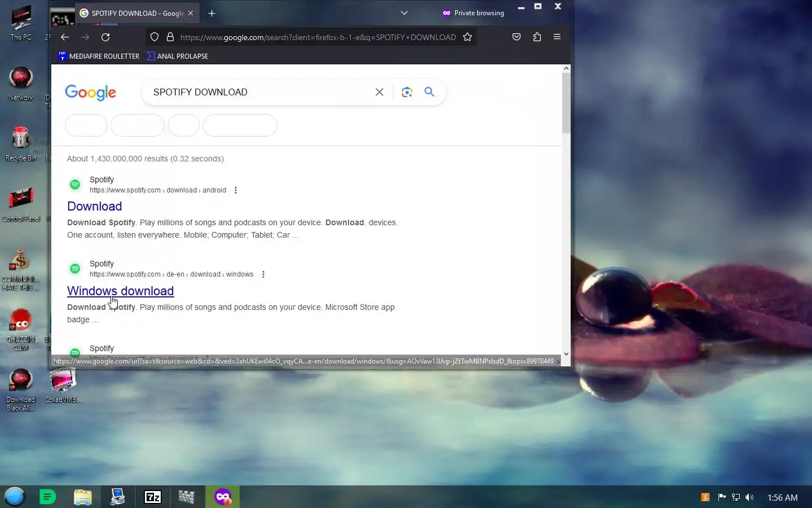Select the CollabVMB... desktop icon
Screen dimensions: 812x508
click(x=63, y=385)
